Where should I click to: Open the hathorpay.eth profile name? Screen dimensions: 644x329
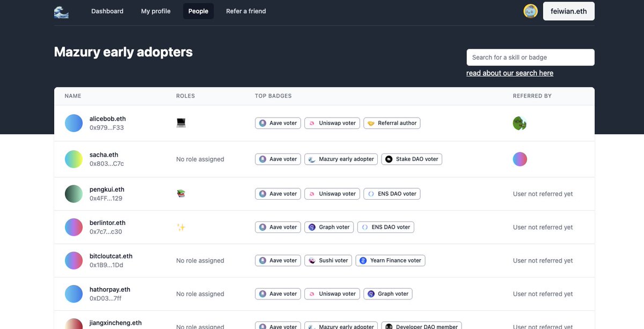(x=110, y=289)
